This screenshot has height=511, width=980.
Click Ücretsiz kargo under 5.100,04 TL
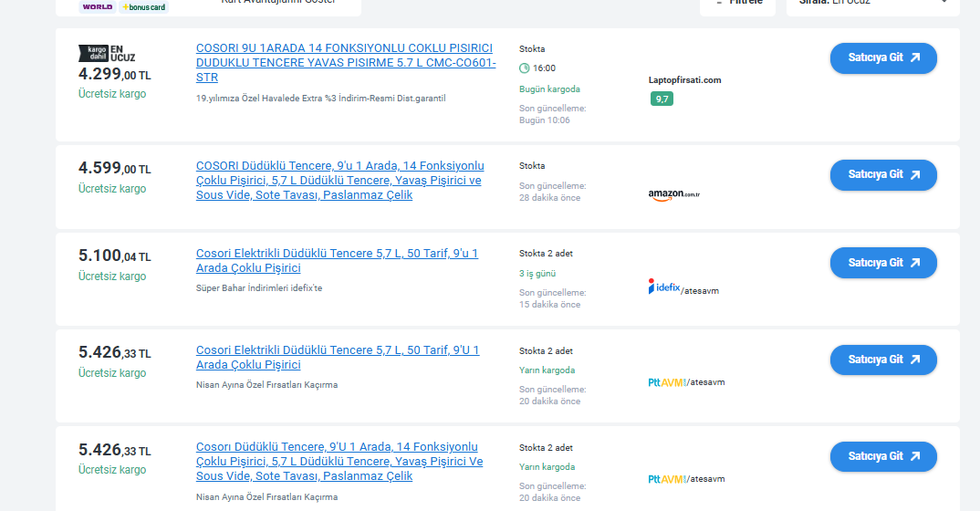[112, 276]
